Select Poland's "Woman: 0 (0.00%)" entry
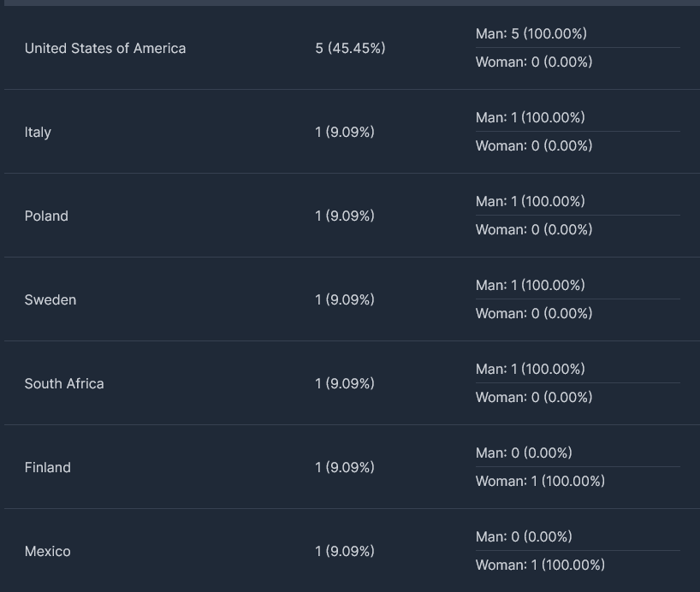 point(534,230)
